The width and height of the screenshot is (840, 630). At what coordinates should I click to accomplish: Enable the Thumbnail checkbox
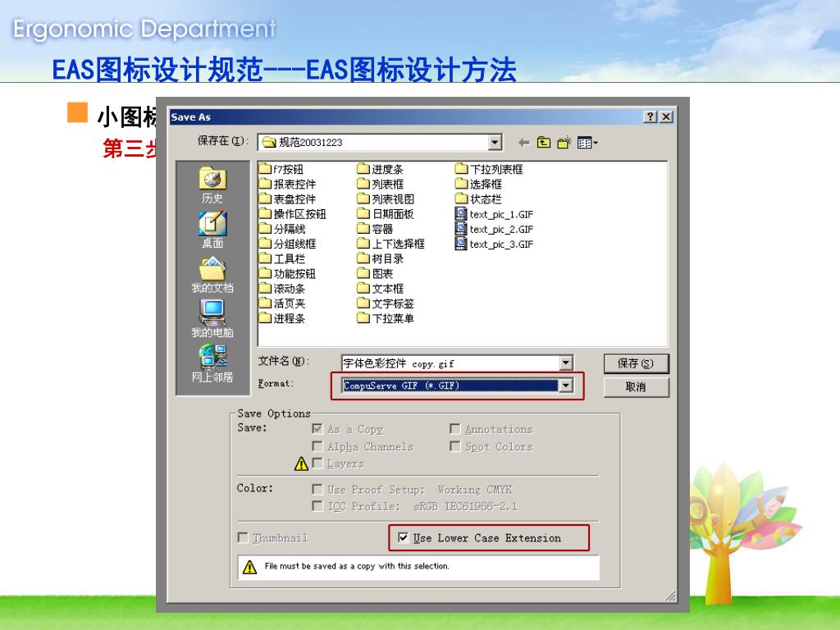pos(243,537)
